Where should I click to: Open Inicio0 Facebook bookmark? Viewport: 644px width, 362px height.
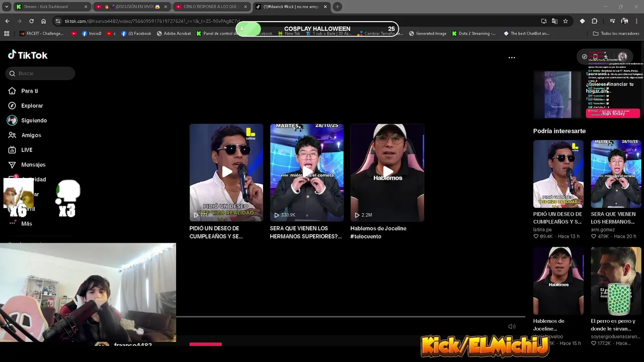(92, 34)
